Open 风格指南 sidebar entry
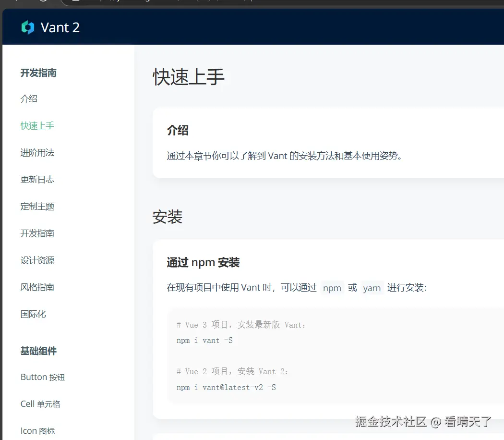Image resolution: width=504 pixels, height=440 pixels. 37,287
